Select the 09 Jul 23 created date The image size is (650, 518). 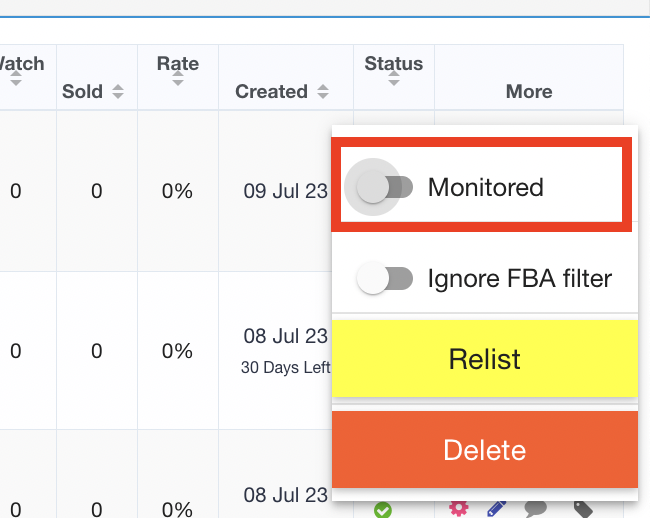coord(286,191)
